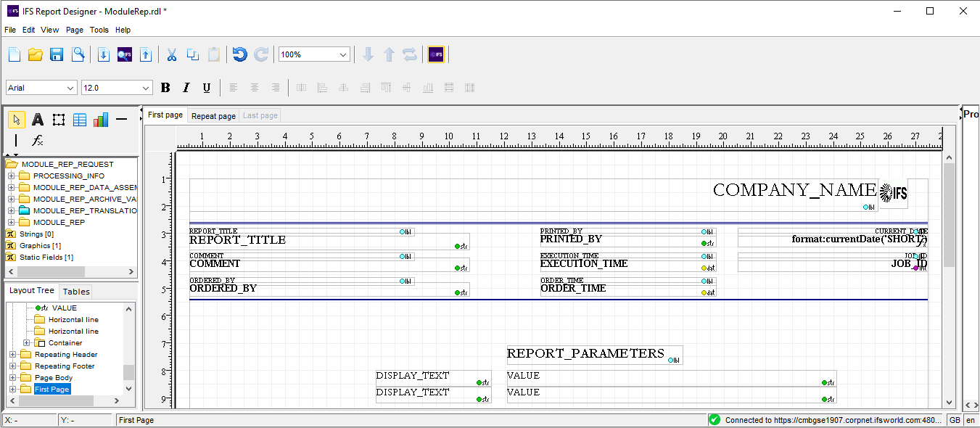Expand the Repeating Header node
Screen dimensions: 980x428
pyautogui.click(x=12, y=355)
